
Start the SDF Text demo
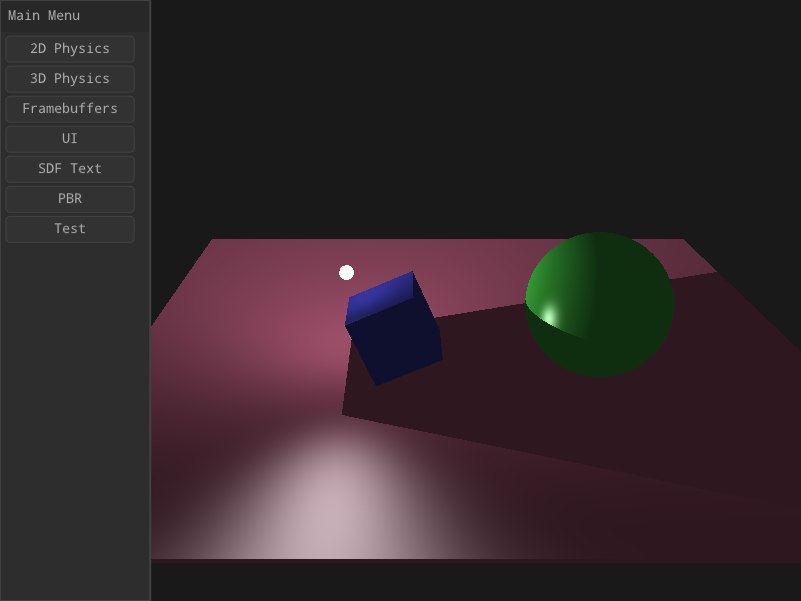70,169
